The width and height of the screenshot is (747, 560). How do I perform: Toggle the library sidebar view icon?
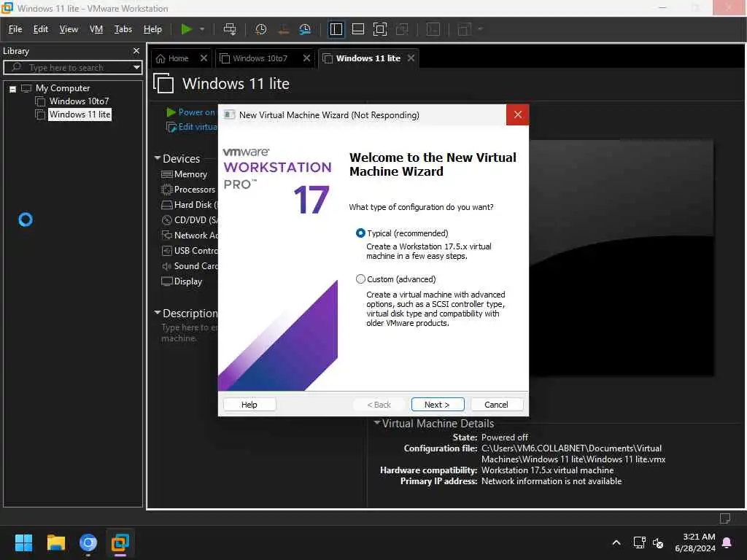[336, 29]
